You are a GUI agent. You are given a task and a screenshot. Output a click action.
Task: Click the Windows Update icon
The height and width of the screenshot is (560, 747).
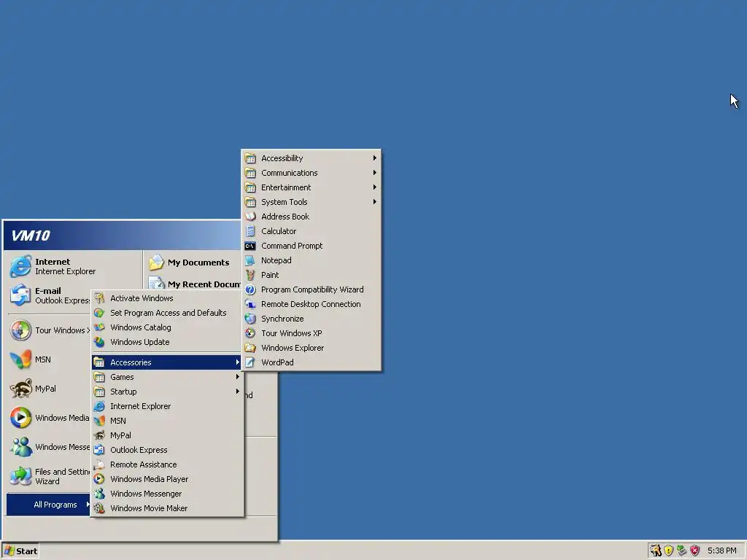pyautogui.click(x=99, y=342)
